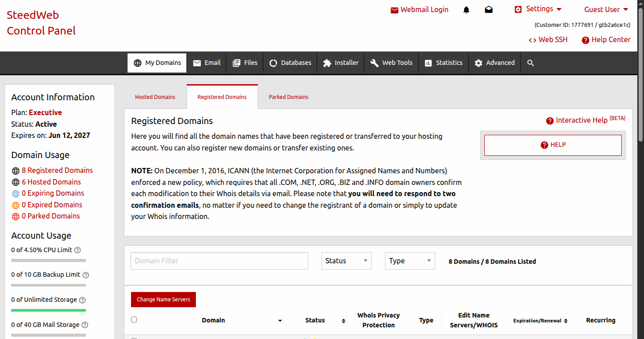Sort by Expiration/Renewal column arrows
This screenshot has width=644, height=339.
pyautogui.click(x=566, y=321)
